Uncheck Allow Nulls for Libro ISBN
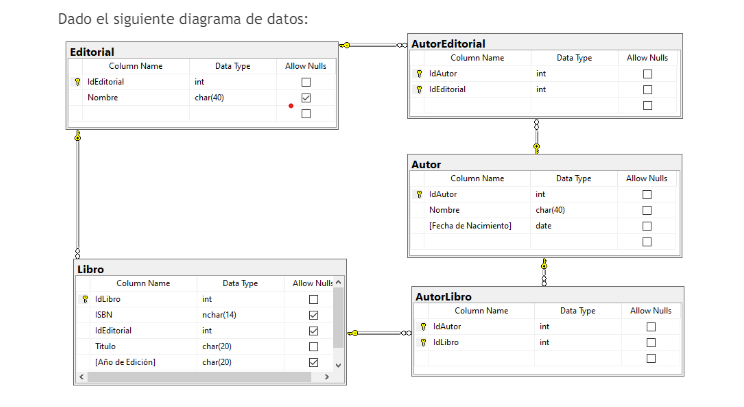The image size is (744, 407). [313, 315]
